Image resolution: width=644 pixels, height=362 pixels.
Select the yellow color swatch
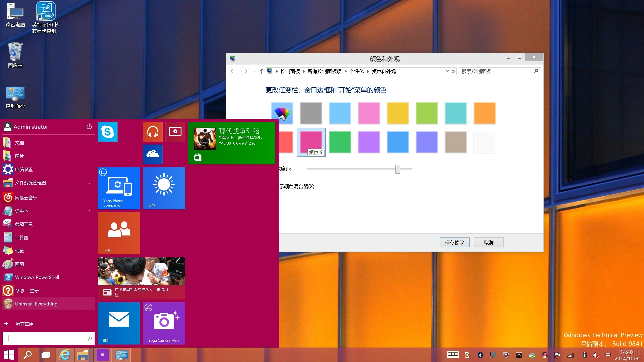coord(398,113)
